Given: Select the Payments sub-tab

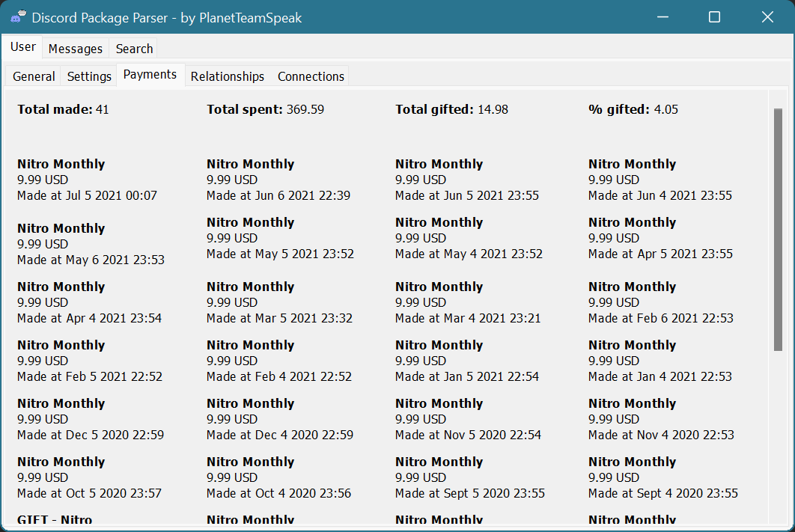Looking at the screenshot, I should coord(150,75).
